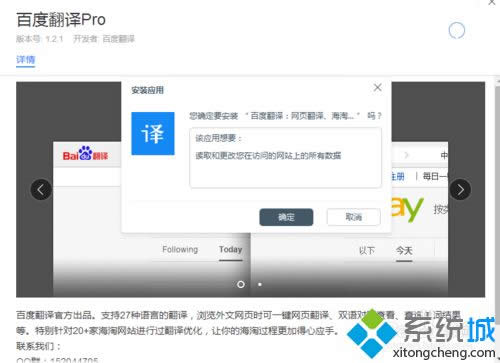The height and width of the screenshot is (363, 500).
Task: Show previous screenshot with left arrow
Action: click(41, 190)
